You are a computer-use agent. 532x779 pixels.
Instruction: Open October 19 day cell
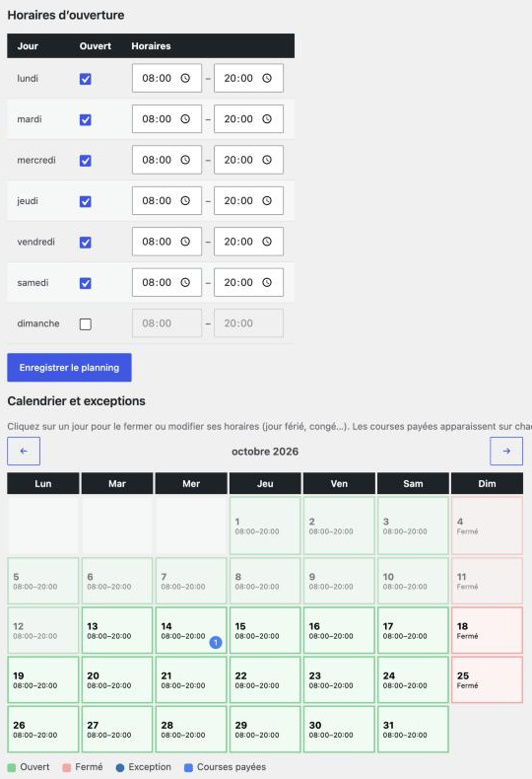click(42, 679)
